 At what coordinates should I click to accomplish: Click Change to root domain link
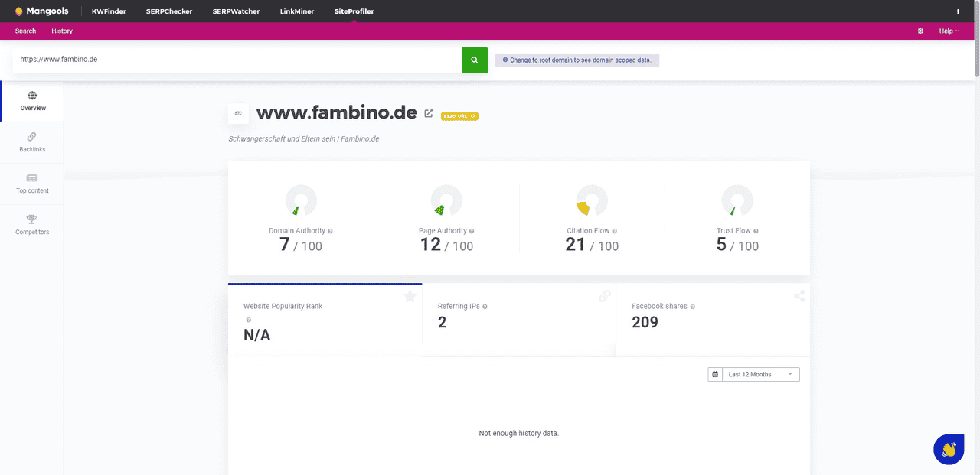click(541, 60)
